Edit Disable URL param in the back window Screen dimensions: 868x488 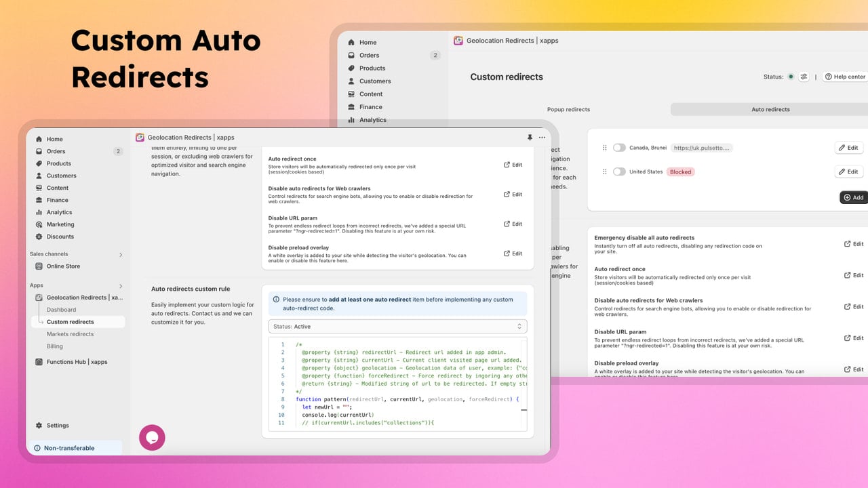[854, 338]
